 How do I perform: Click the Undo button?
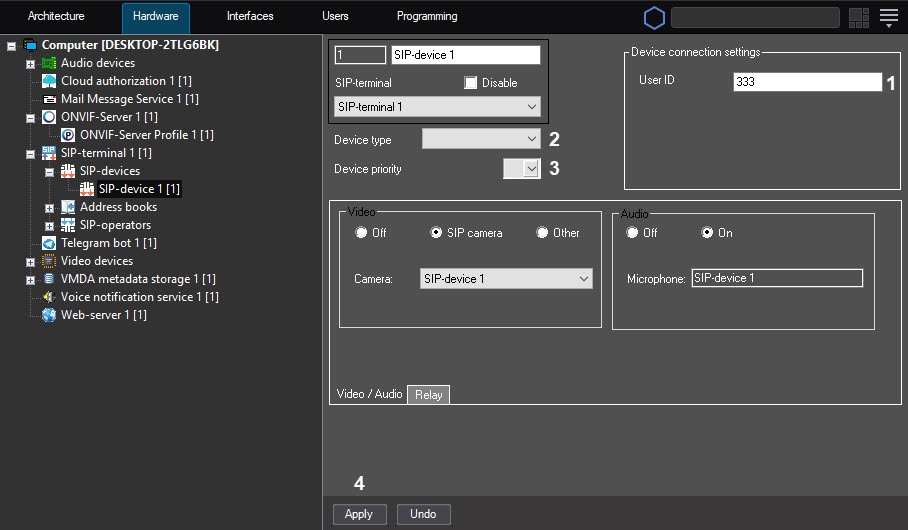[x=423, y=514]
